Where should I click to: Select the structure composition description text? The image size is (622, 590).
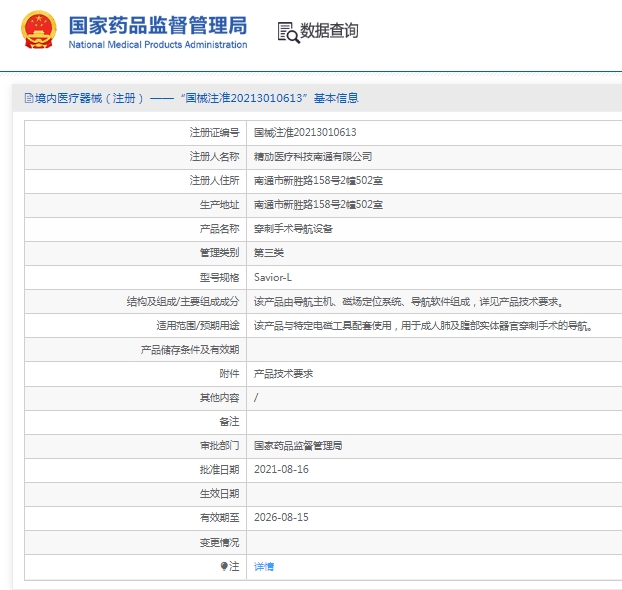(408, 302)
